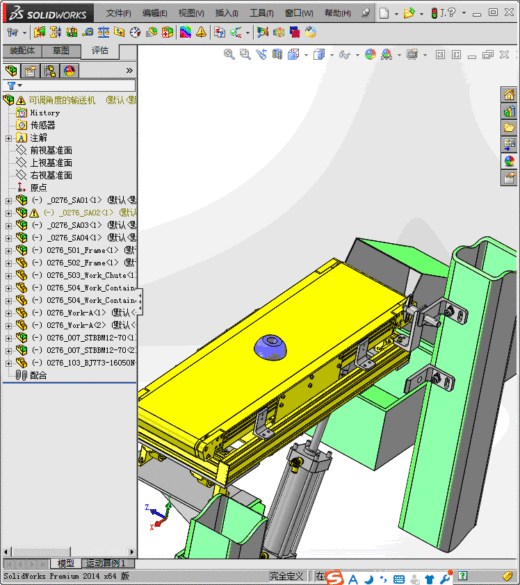Screen dimensions: 520x585
Task: Open the Display Style cube dropdown
Action: click(x=332, y=55)
